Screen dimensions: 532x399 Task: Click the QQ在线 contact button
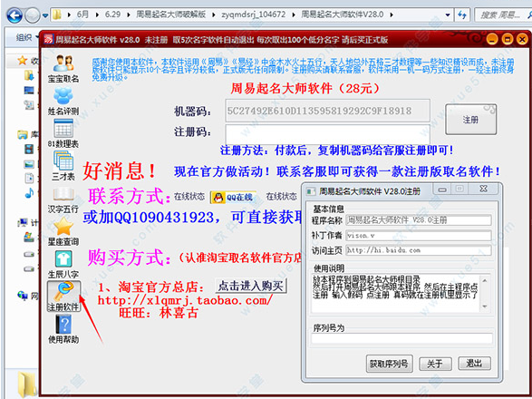[234, 197]
